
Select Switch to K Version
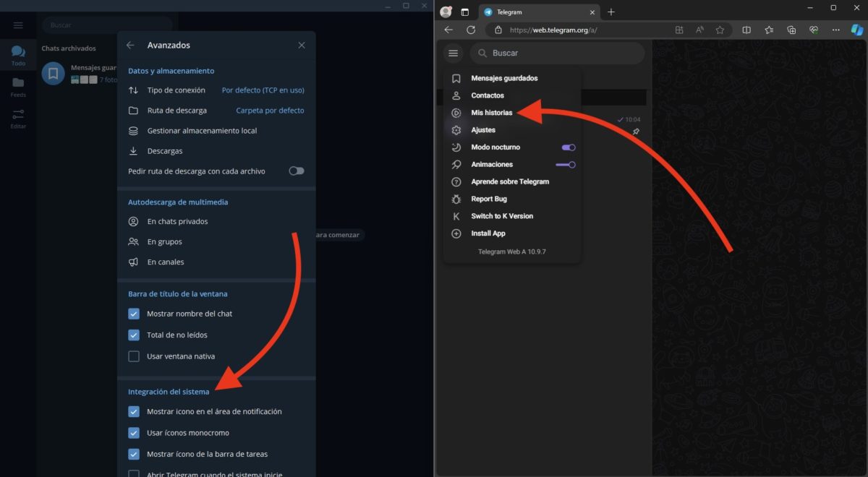point(501,215)
